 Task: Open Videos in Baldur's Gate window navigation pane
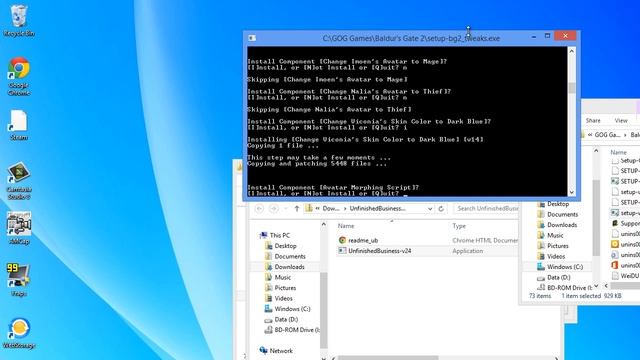551,256
